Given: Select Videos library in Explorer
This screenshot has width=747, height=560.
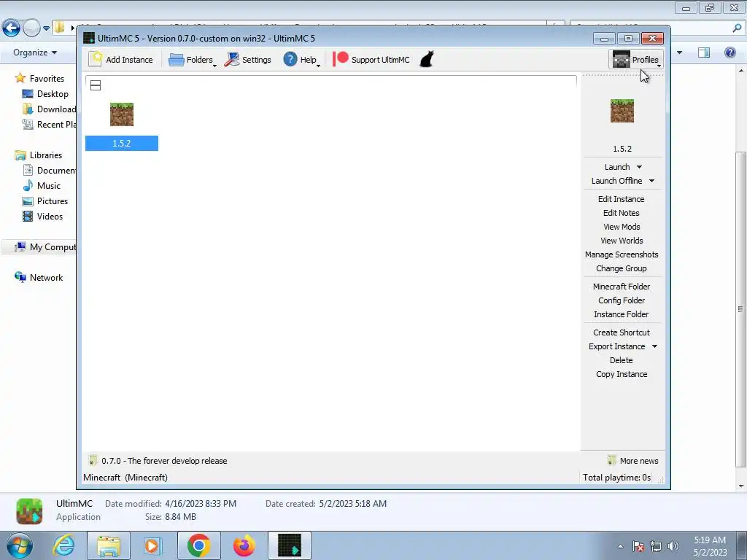Looking at the screenshot, I should [43, 216].
